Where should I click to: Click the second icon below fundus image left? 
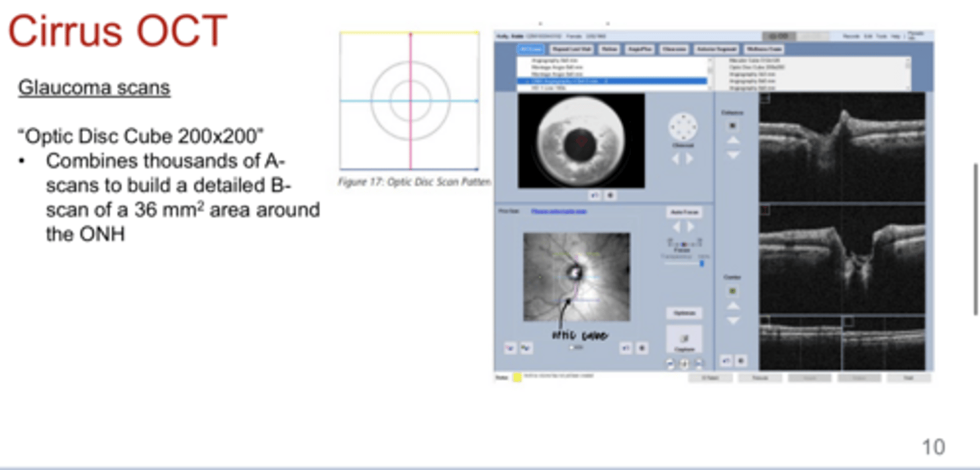click(526, 348)
